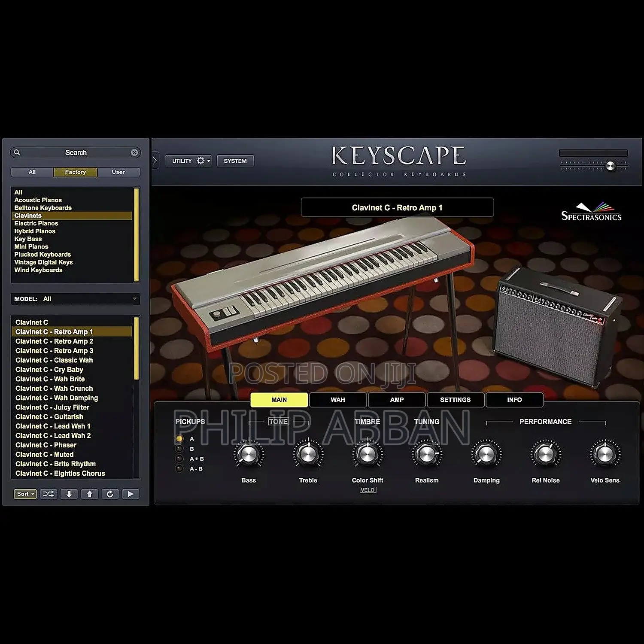Click into the Search field

[x=76, y=152]
